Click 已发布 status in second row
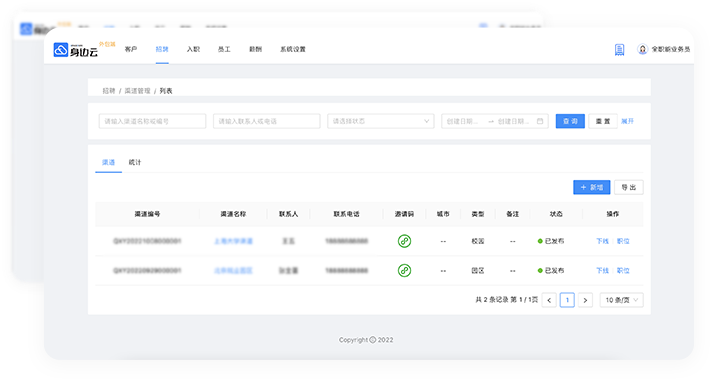Image resolution: width=710 pixels, height=379 pixels. coord(551,271)
